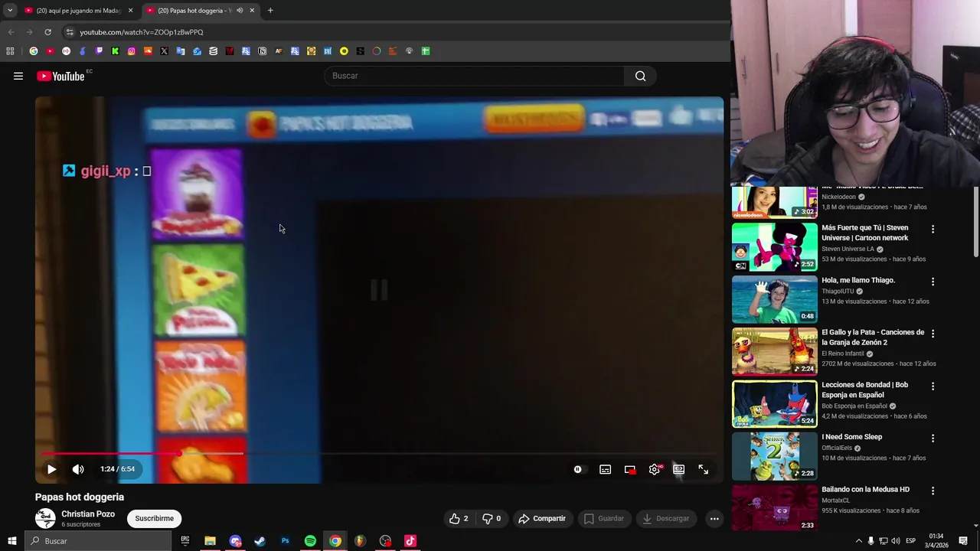Open the Twitch bookmark
Viewport: 980px width, 551px height.
tap(99, 51)
